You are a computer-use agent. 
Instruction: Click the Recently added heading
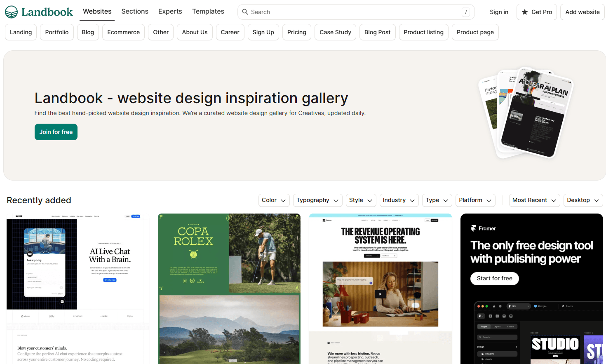pos(39,200)
